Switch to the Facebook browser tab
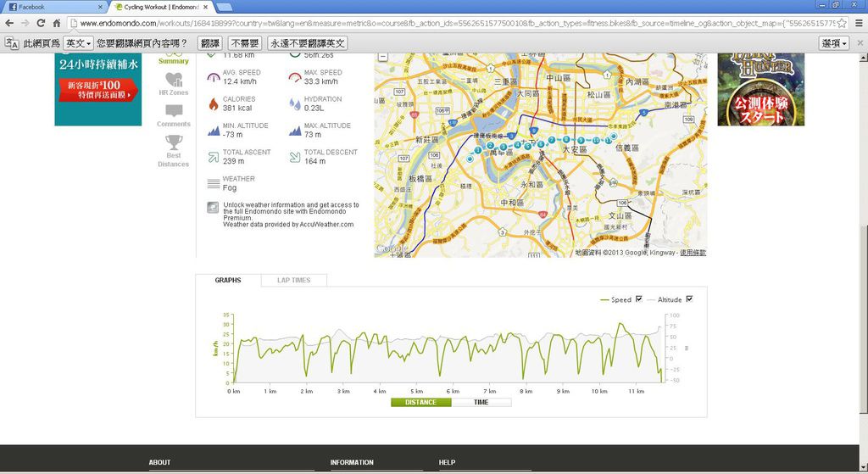868x474 pixels. 54,7
